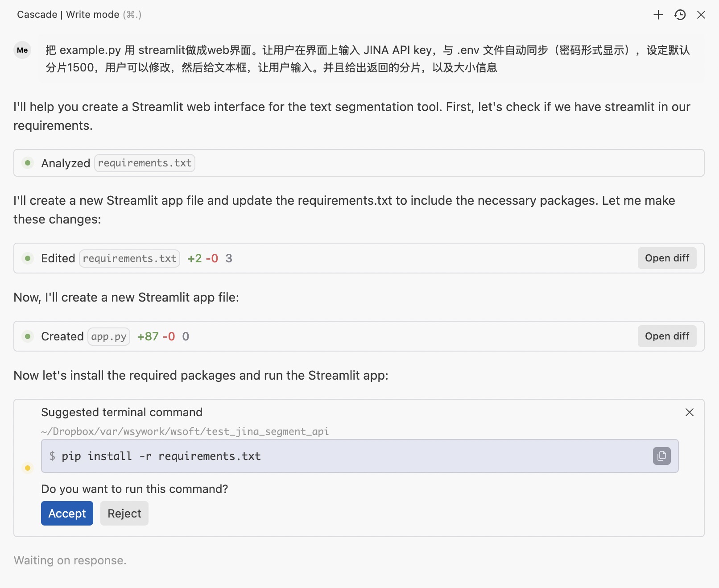The image size is (719, 588).
Task: Start a new Cascade conversation
Action: (657, 14)
